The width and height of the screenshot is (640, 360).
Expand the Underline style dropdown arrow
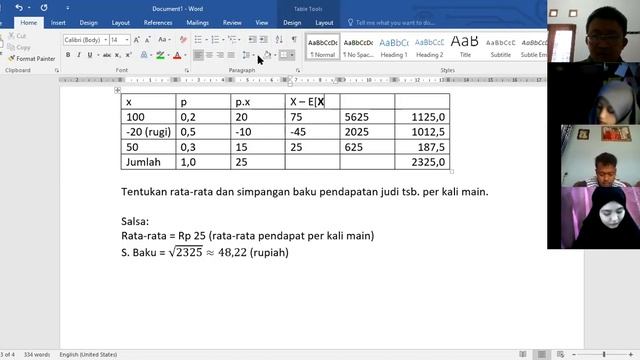pos(98,55)
